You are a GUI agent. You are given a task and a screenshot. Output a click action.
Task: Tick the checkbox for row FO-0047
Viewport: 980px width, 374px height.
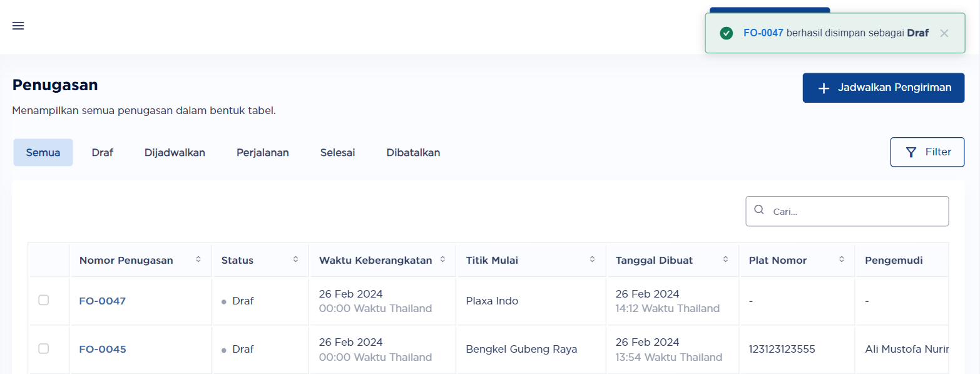coord(44,300)
